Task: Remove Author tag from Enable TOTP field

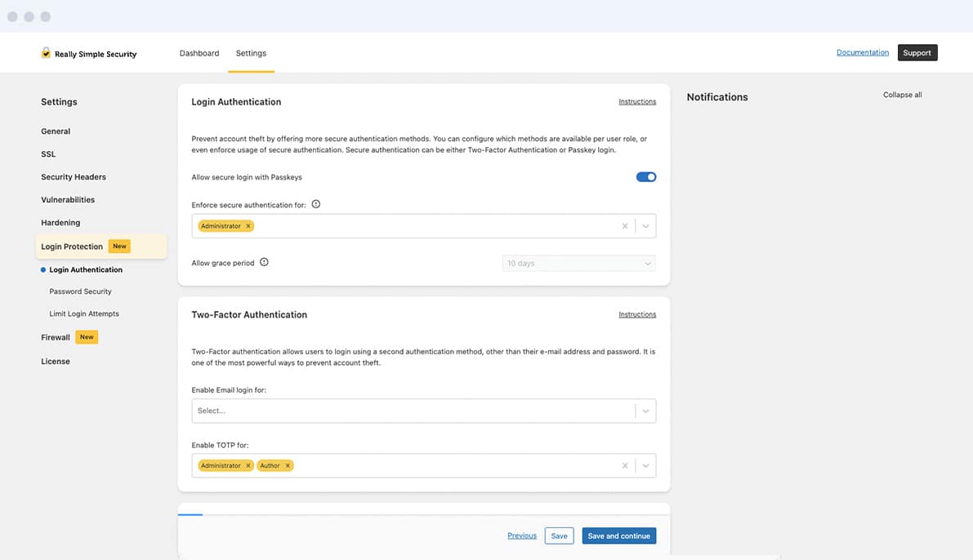Action: coord(288,465)
